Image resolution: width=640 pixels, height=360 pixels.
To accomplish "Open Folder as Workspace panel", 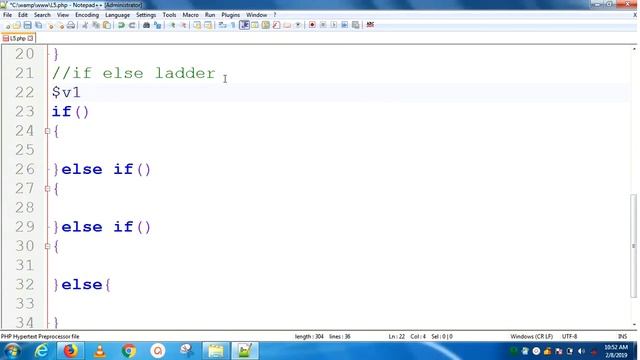I will (x=287, y=25).
